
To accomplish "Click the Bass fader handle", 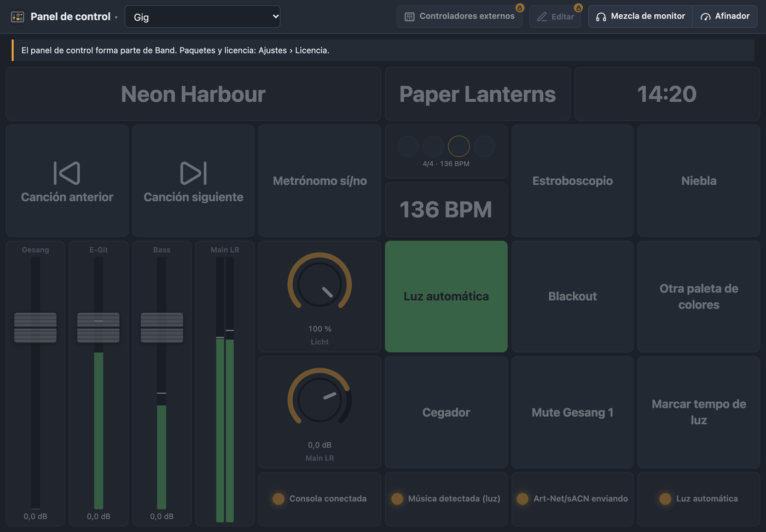I will click(162, 328).
